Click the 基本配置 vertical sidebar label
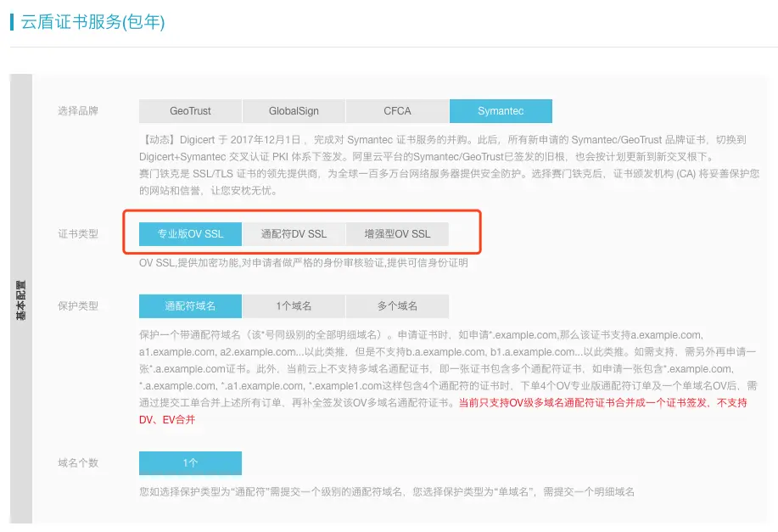Viewport: 778px width, 532px height. [21, 300]
